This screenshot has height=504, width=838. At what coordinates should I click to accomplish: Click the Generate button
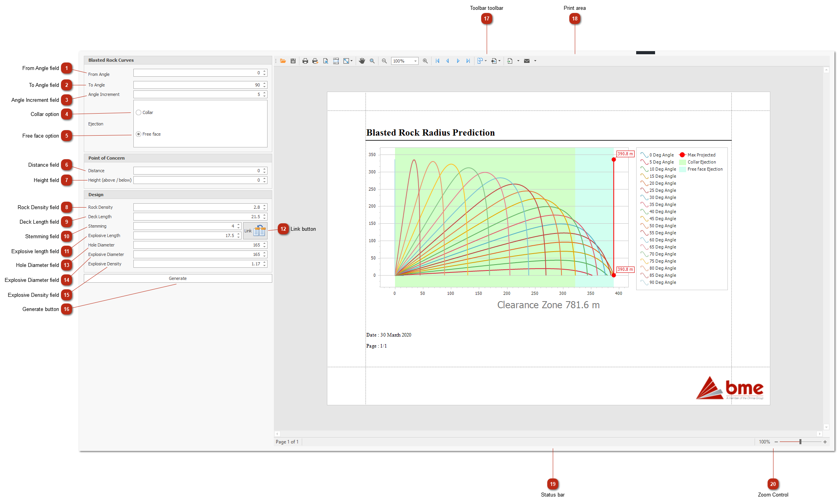pyautogui.click(x=178, y=278)
